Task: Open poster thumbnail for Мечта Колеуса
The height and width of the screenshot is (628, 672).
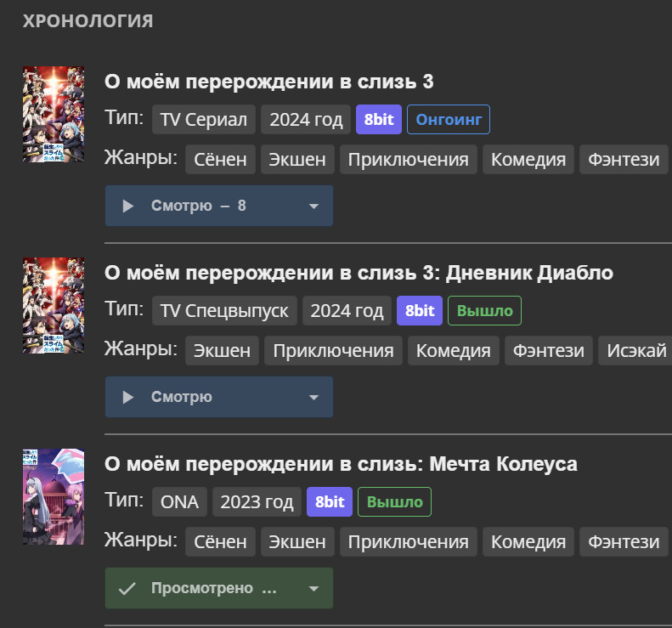Action: 53,496
